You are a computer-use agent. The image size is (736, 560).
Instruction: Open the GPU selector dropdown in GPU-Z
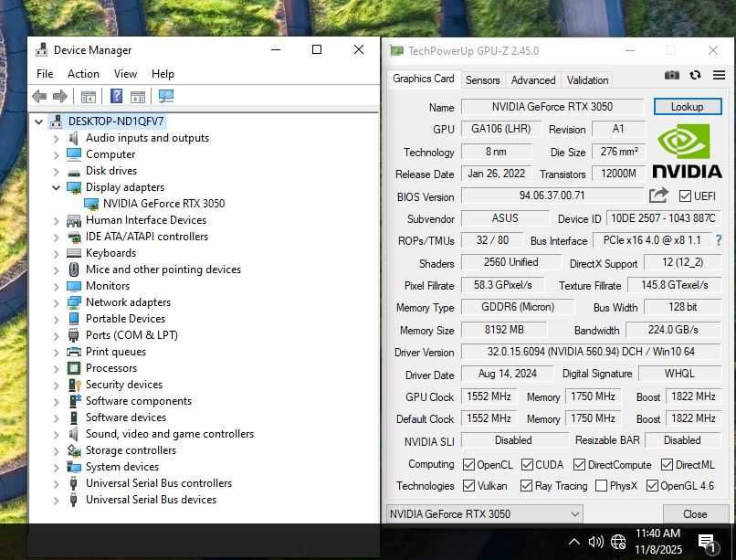(x=484, y=514)
